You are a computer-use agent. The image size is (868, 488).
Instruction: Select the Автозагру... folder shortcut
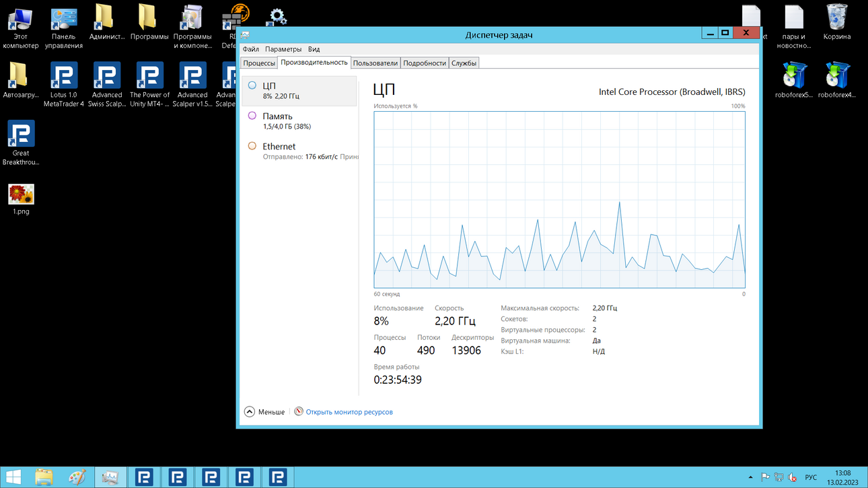(21, 81)
